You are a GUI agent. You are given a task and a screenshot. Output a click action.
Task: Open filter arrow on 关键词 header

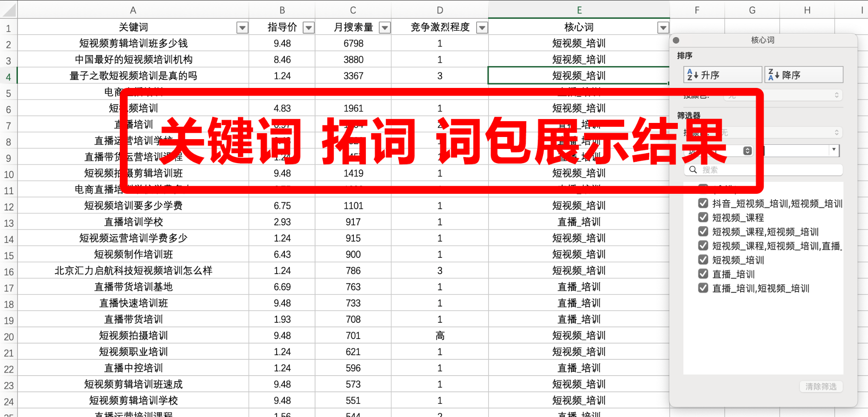point(242,28)
